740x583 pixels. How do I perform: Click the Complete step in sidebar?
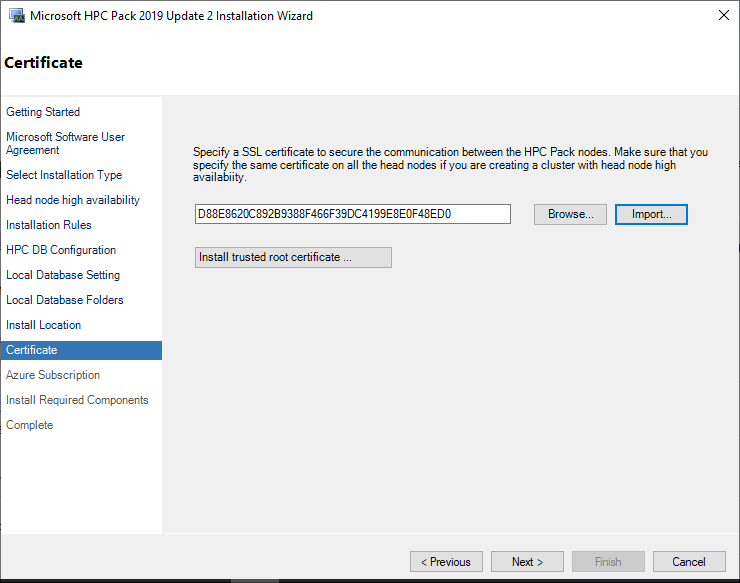[29, 425]
